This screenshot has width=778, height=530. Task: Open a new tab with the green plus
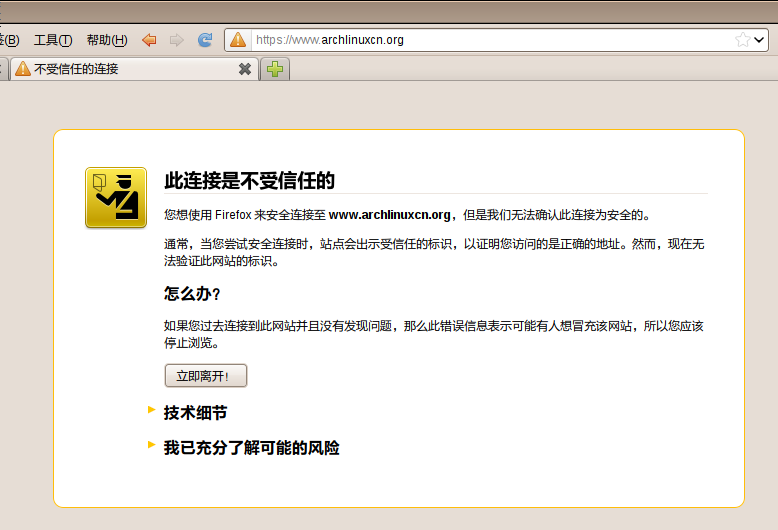point(275,69)
